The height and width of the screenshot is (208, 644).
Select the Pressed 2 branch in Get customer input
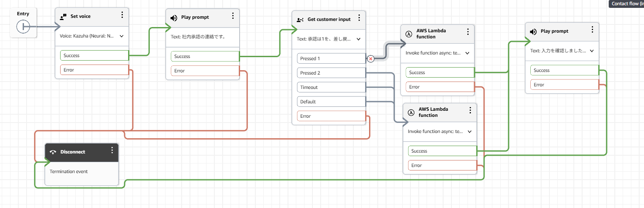pos(331,73)
